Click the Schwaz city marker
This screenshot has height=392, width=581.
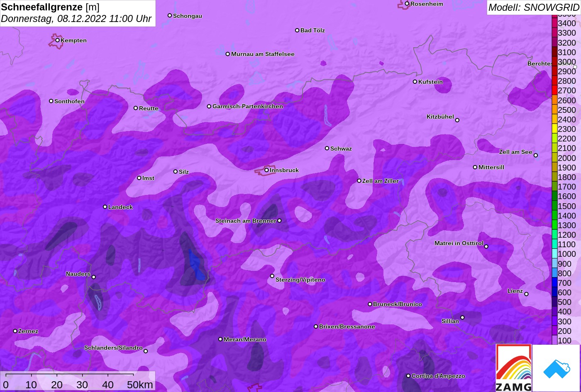tap(327, 148)
